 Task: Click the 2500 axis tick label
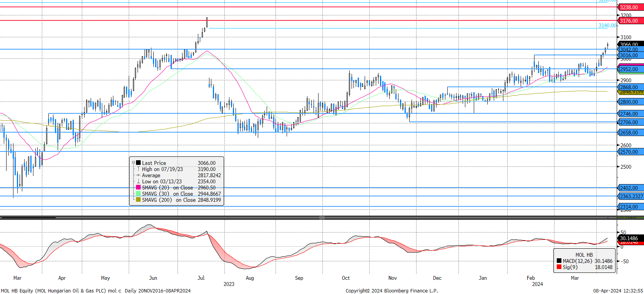pos(626,167)
